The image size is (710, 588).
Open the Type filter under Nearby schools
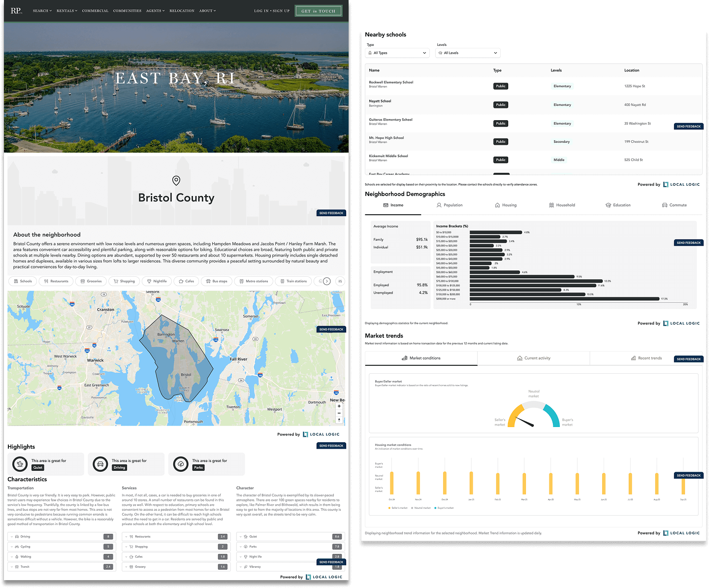point(397,53)
